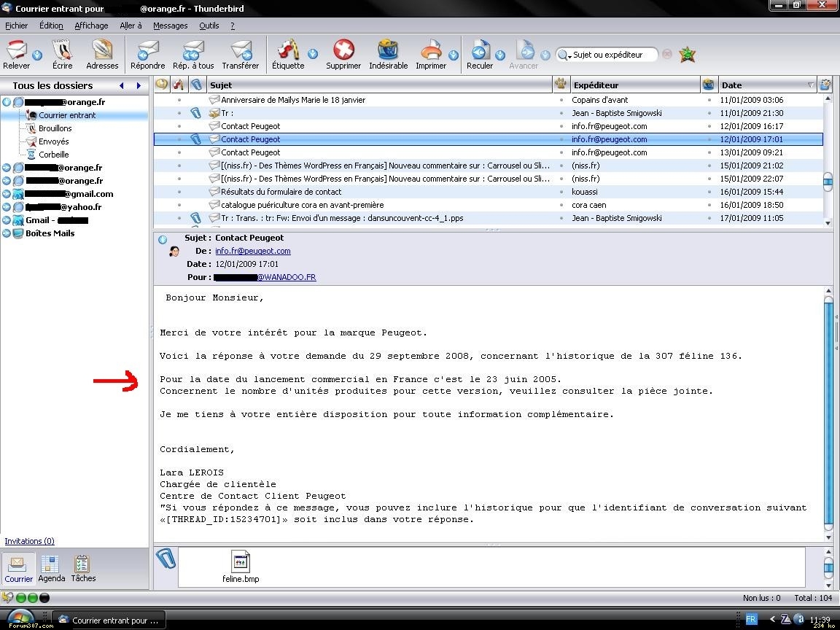Switch to Courrier mail view
840x630 pixels.
coord(18,569)
